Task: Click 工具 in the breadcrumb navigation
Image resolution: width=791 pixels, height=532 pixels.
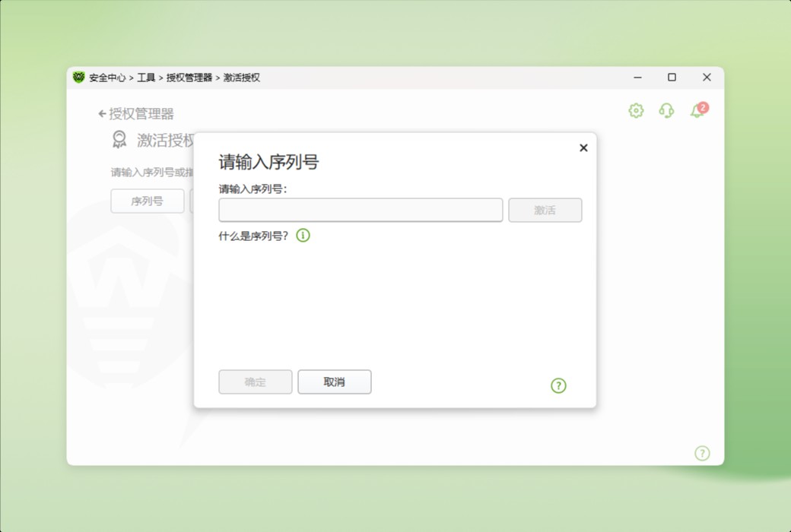Action: pyautogui.click(x=144, y=77)
